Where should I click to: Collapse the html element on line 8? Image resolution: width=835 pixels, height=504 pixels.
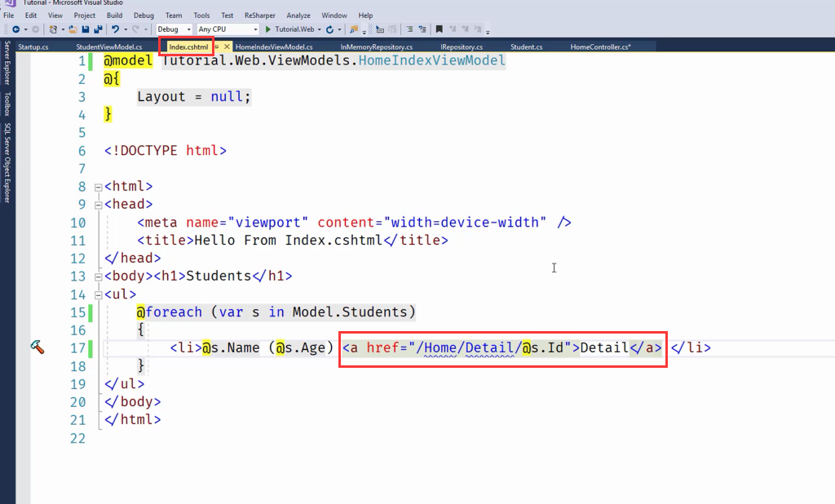coord(99,187)
